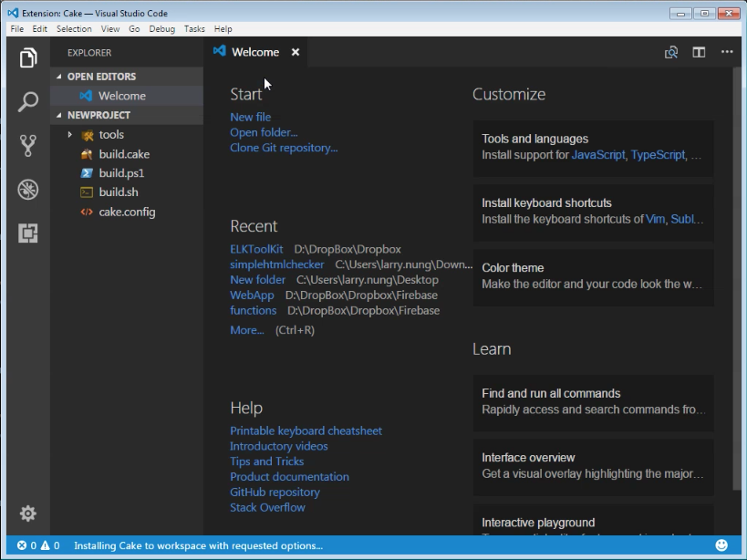
Task: Open the Tasks menu
Action: point(194,29)
